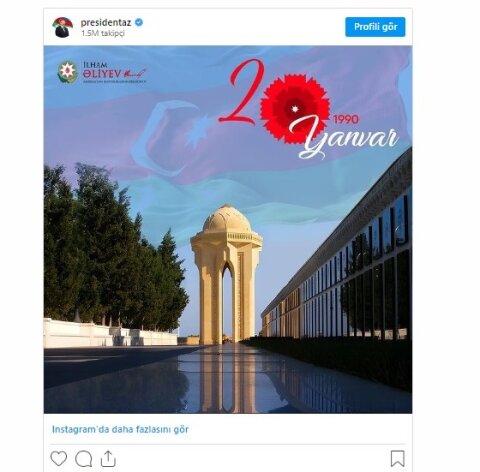This screenshot has height=472, width=480.
Task: Click the red carnation flower graphic
Action: pyautogui.click(x=295, y=109)
